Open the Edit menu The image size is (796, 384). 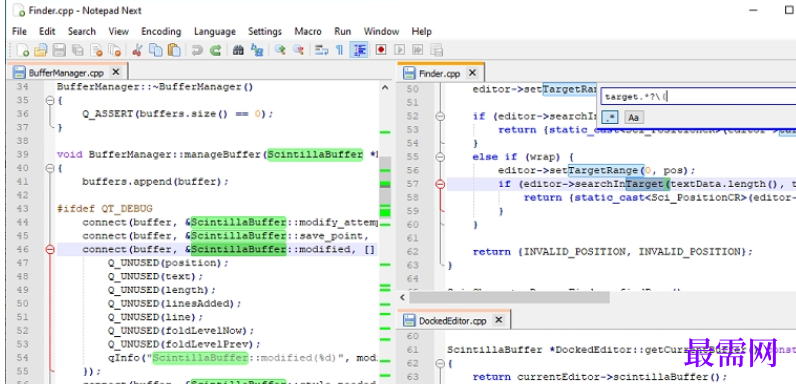click(47, 31)
